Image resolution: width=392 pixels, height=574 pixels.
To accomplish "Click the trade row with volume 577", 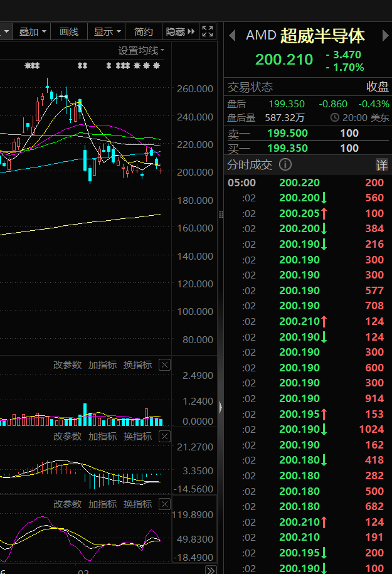I will pyautogui.click(x=307, y=290).
